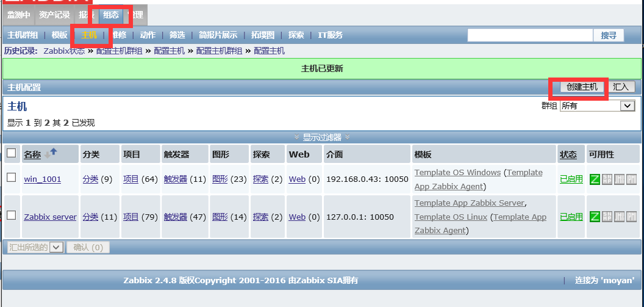The image size is (644, 307).
Task: Open 触发器 link for win_1001
Action: [x=176, y=179]
